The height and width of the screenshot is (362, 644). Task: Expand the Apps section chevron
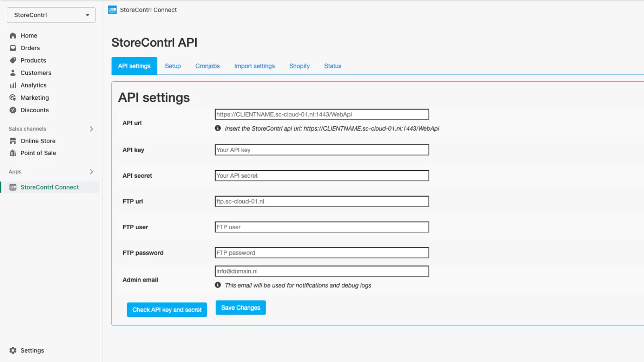tap(91, 172)
